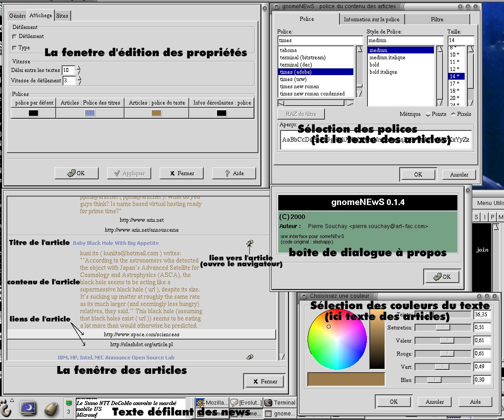Screen dimensions: 504x420
Task: Increase Délai entre les textes with up arrow
Action: (x=78, y=68)
